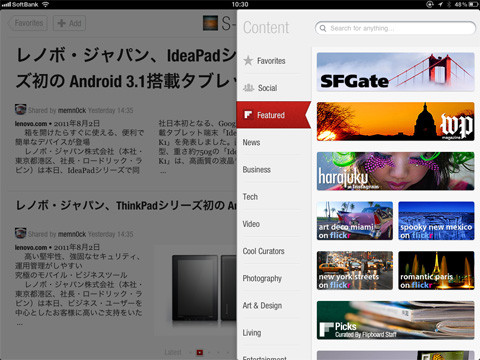Tap memn0ck avatar on ThinkPad article
The image size is (480, 360).
coord(21,233)
